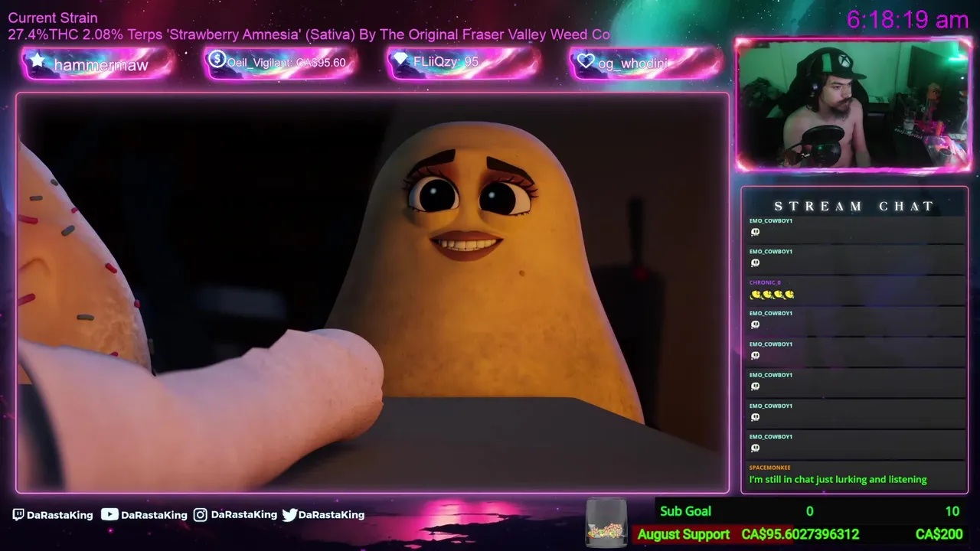
Task: Click the SPACEMONKEE username in chat
Action: (x=769, y=468)
